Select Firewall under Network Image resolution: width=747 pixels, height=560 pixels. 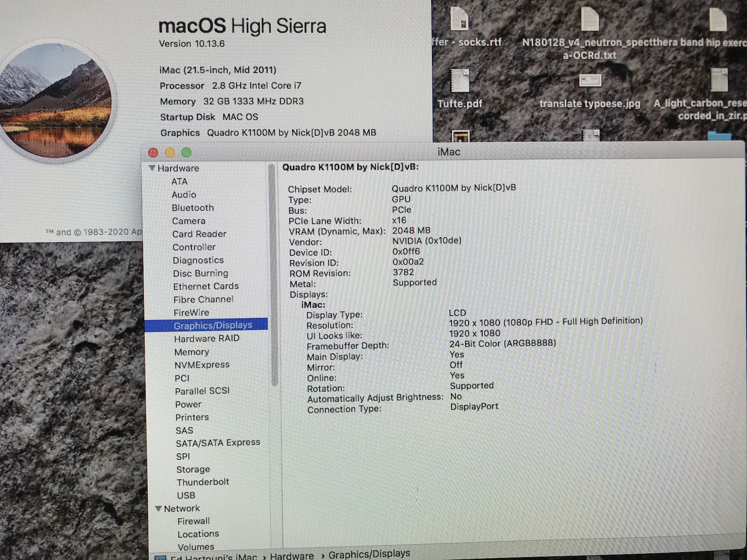tap(194, 521)
